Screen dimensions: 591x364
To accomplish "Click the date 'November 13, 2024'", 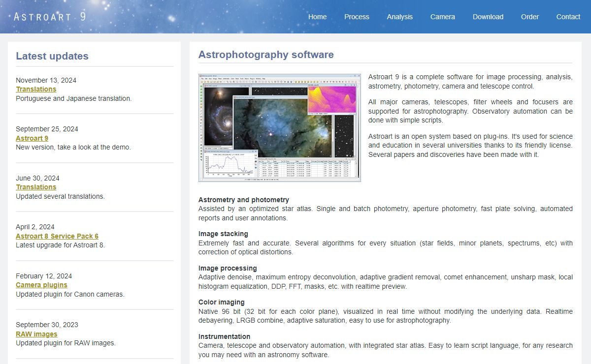I will pyautogui.click(x=46, y=80).
